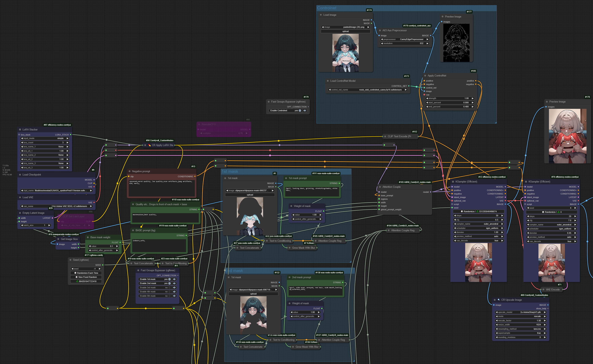Screen dimensions: 593x364
Task: Collapse the AIO Aux Preprocessor node dot
Action: tap(380, 30)
